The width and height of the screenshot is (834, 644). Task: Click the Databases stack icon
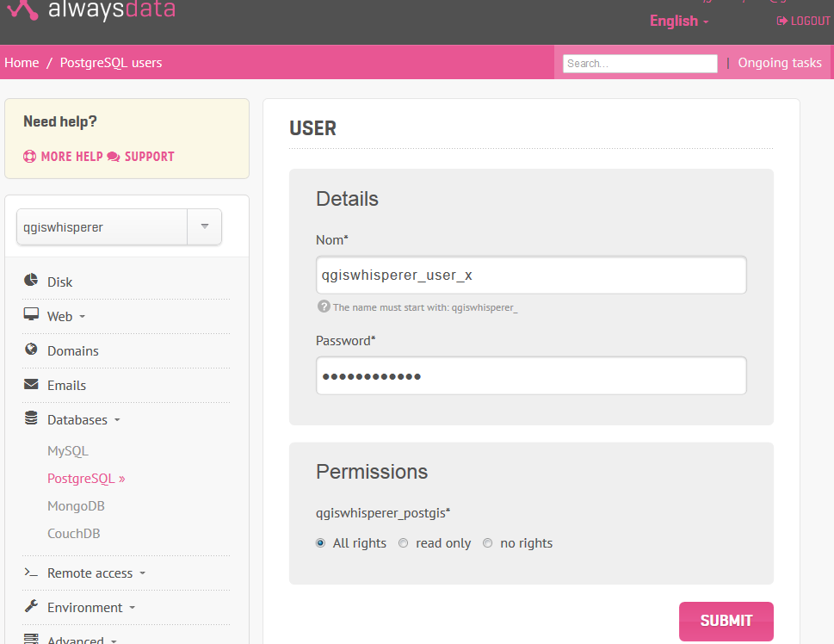click(31, 418)
